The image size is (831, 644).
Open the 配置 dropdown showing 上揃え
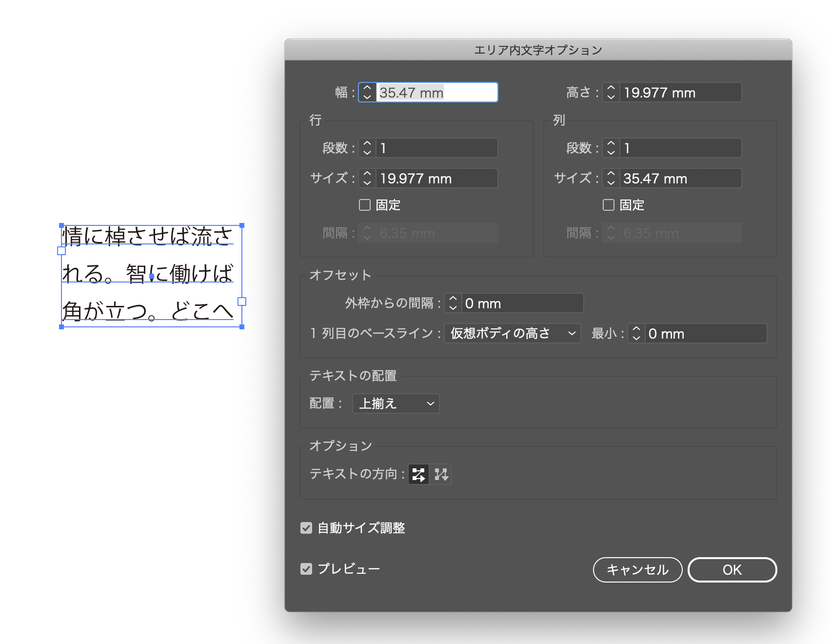pos(396,403)
